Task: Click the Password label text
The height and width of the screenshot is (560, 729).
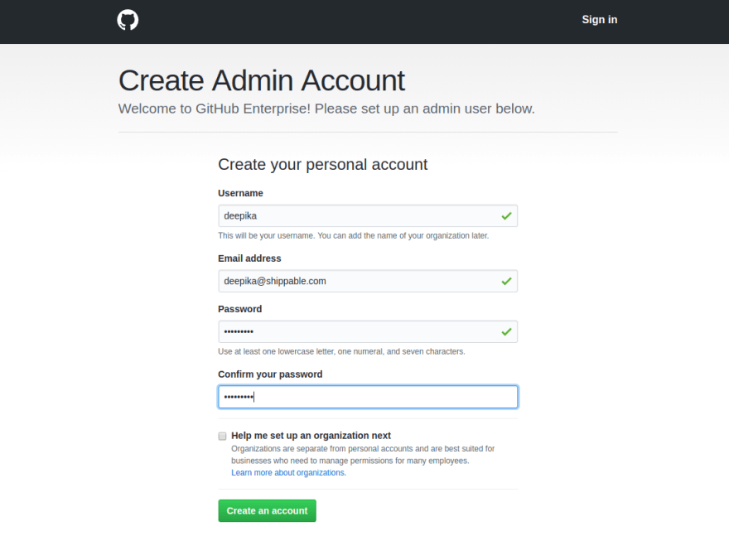Action: (x=240, y=309)
